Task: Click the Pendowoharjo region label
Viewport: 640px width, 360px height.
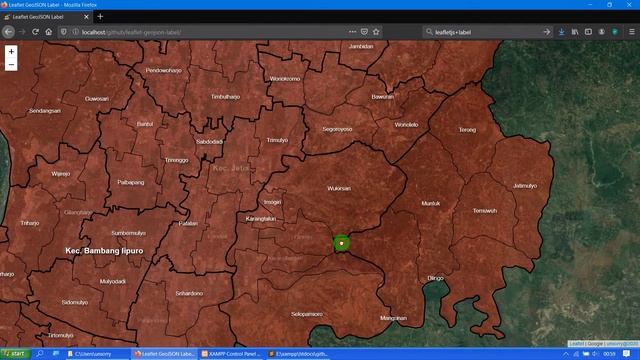Action: pyautogui.click(x=164, y=70)
